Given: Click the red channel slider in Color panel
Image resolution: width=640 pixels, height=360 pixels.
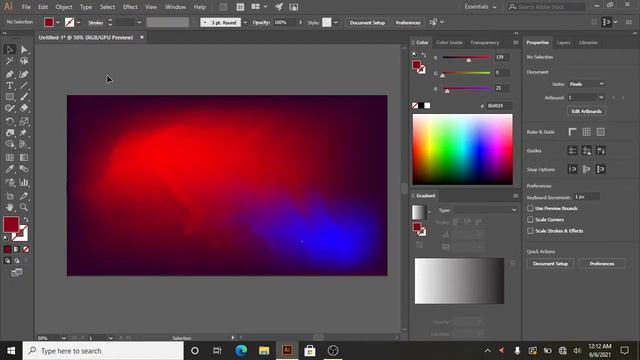Looking at the screenshot, I should pos(466,58).
